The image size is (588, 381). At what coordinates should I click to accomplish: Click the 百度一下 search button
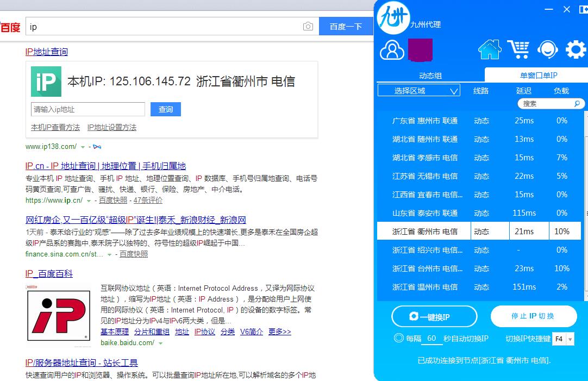346,26
